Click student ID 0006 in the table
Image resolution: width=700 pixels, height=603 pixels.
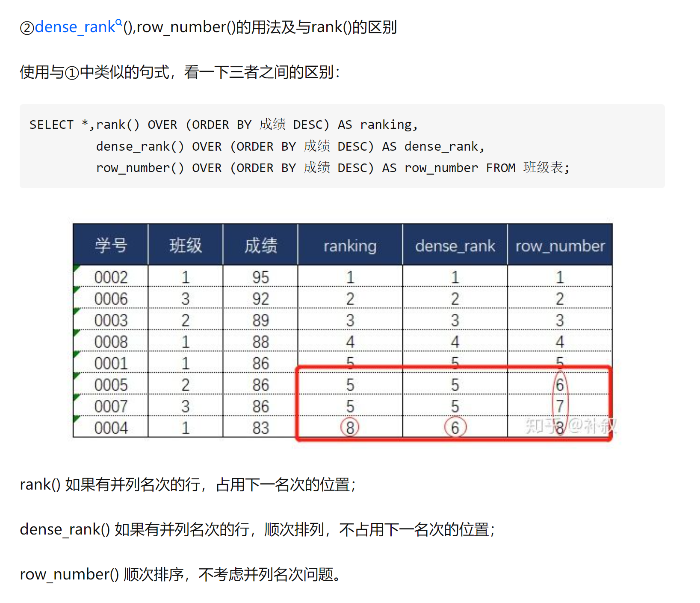111,299
